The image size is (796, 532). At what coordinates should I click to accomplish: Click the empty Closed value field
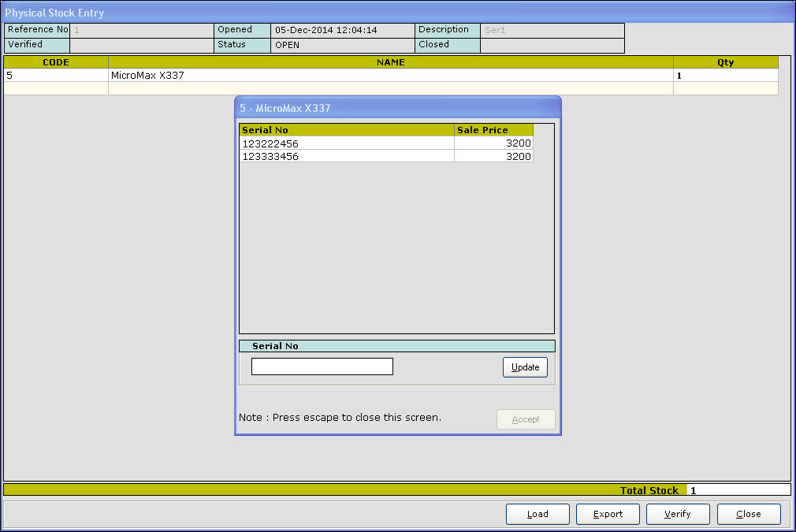pos(552,45)
